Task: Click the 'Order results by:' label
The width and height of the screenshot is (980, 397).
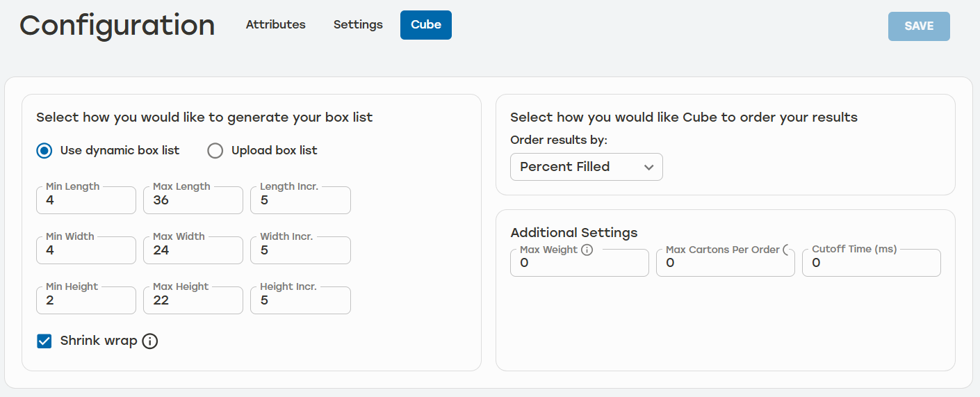Action: point(559,140)
